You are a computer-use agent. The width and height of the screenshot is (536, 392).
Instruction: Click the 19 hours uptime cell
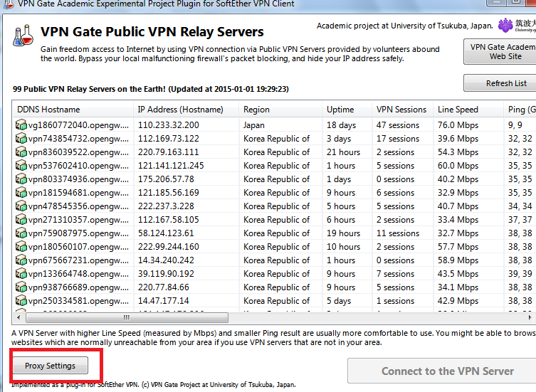pyautogui.click(x=343, y=233)
